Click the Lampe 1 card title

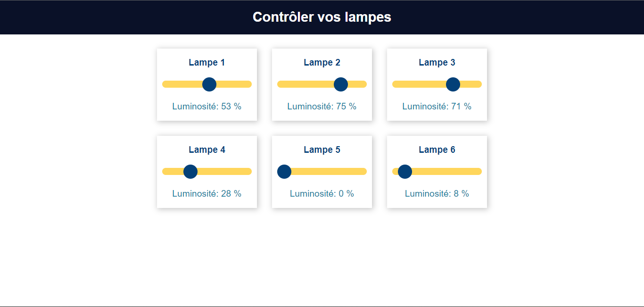[207, 62]
